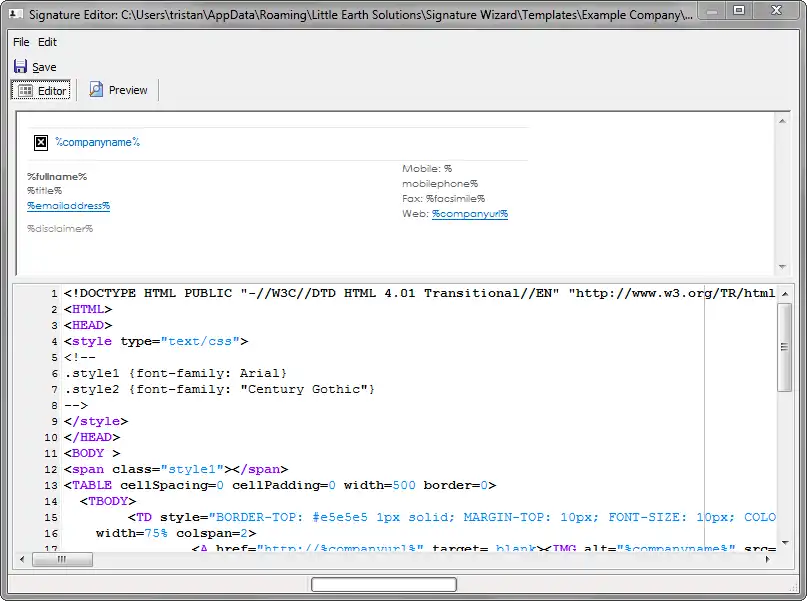Click the DOCTYPE line 1 in code
Image resolution: width=807 pixels, height=601 pixels.
[x=419, y=293]
